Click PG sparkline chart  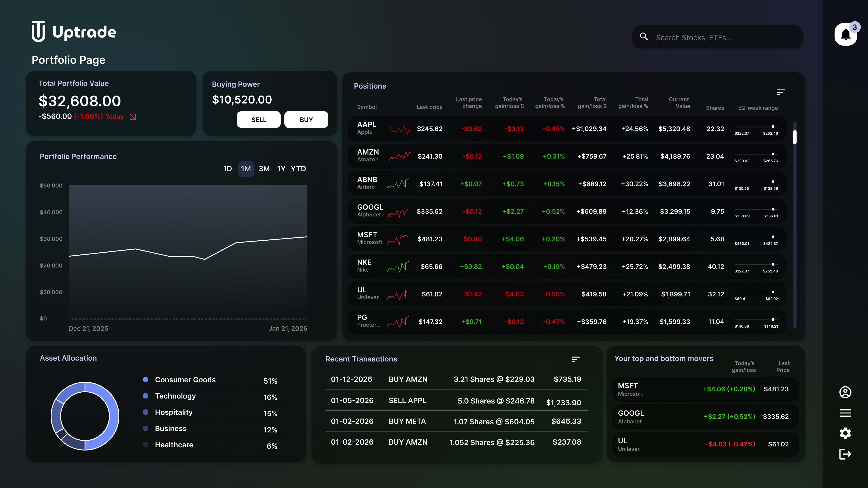click(398, 322)
